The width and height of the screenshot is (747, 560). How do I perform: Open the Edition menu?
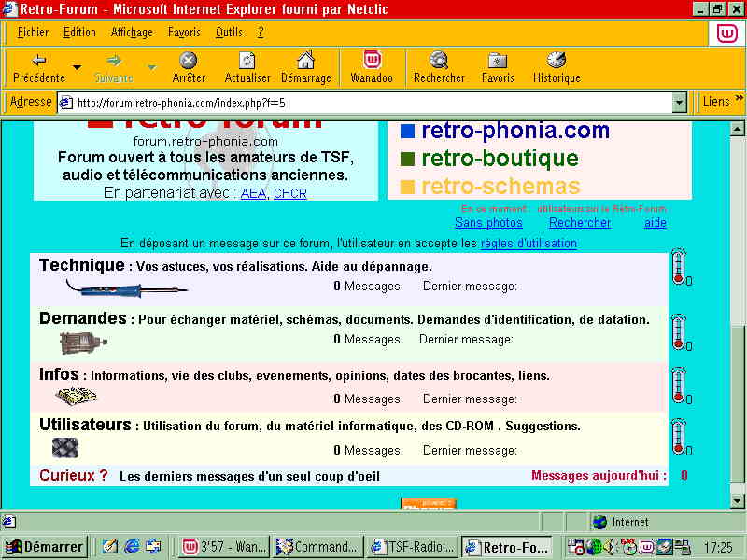tap(79, 33)
